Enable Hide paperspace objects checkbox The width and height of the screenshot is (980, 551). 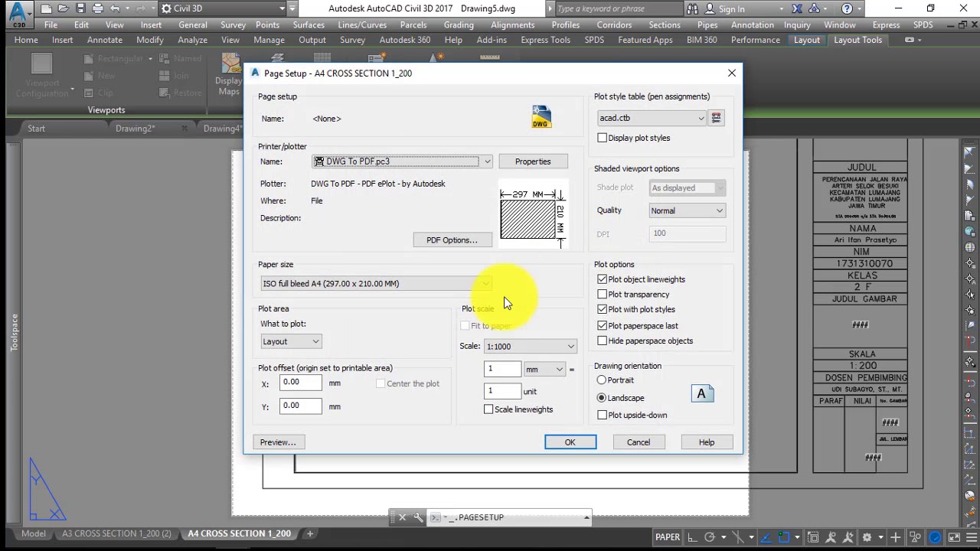[602, 341]
